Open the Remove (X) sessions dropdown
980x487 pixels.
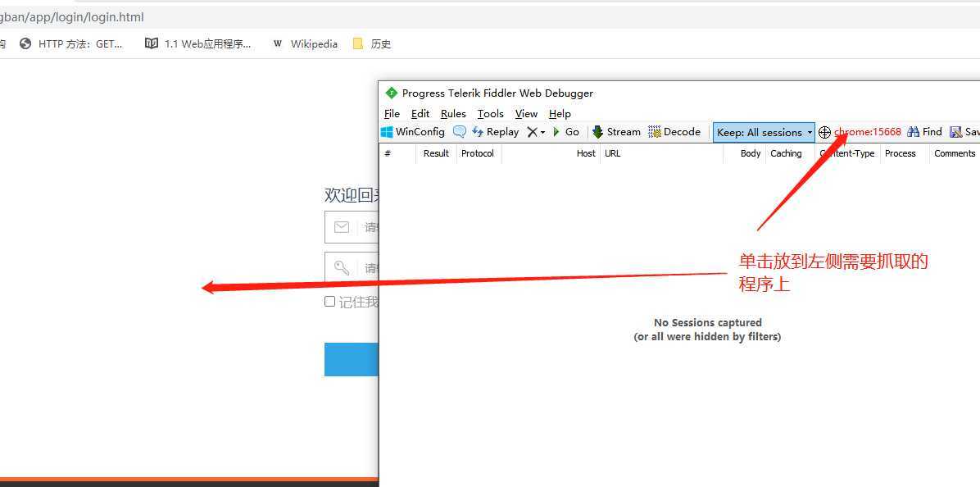pyautogui.click(x=536, y=132)
